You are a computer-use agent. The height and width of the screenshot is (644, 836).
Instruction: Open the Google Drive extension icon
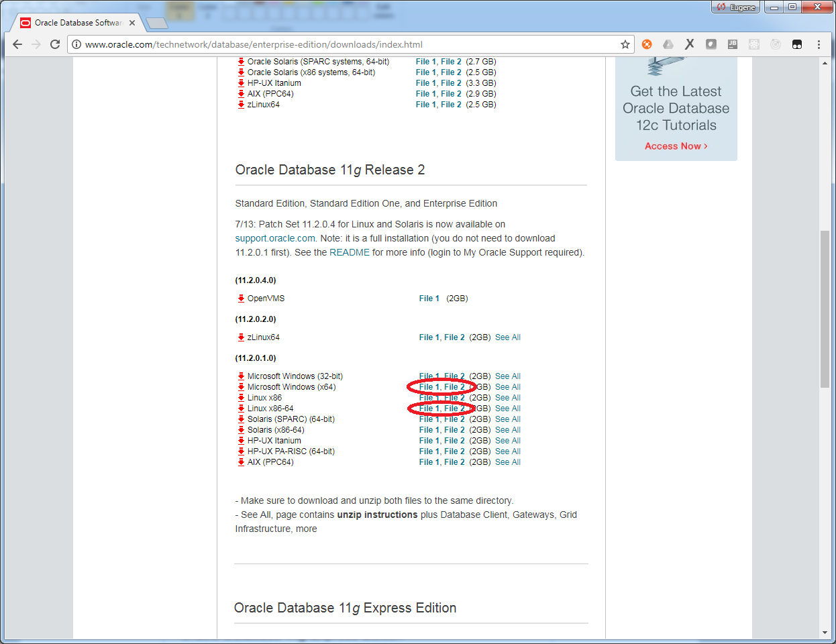click(x=668, y=44)
